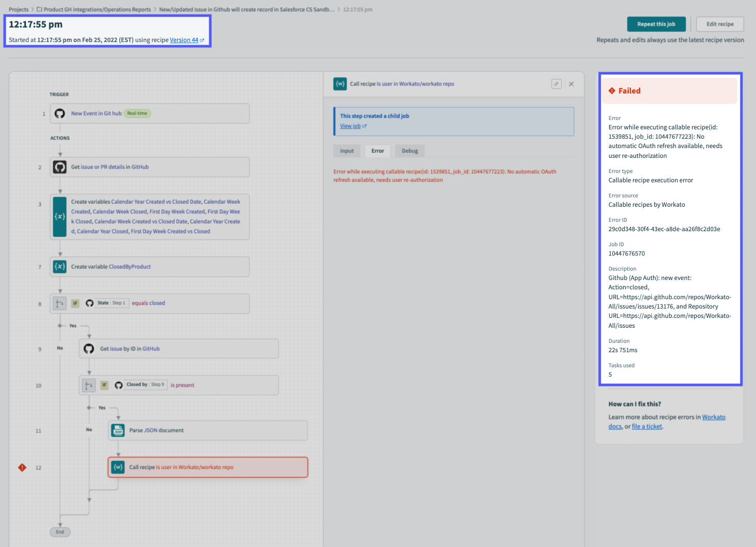Go to Projects in the breadcrumb
Viewport: 756px width, 547px height.
point(19,9)
